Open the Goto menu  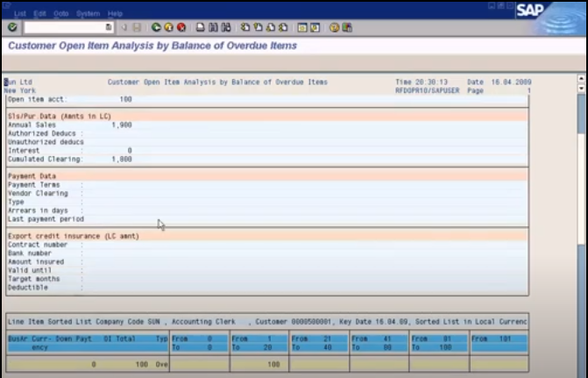point(60,13)
